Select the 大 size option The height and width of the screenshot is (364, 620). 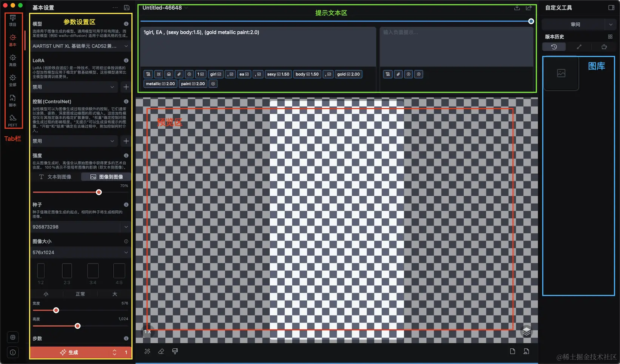click(x=115, y=294)
